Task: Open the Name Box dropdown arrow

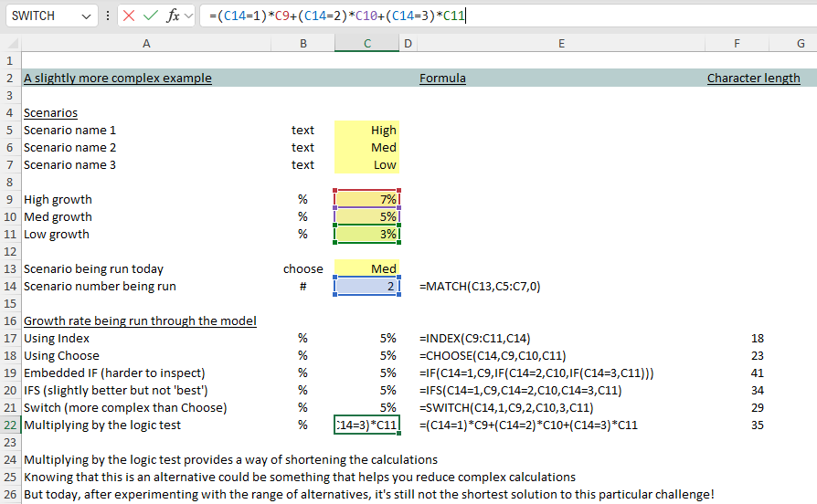Action: [87, 16]
